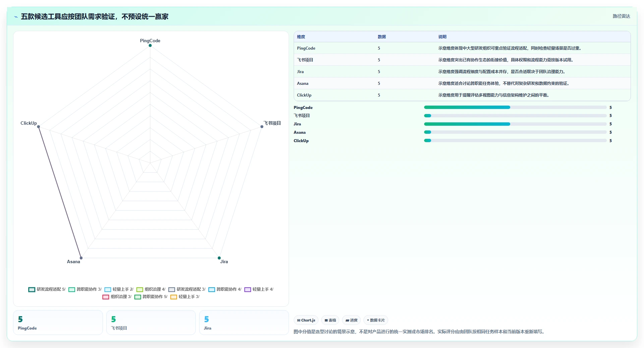Open the PingCode data card
The image size is (644, 348).
tap(58, 323)
